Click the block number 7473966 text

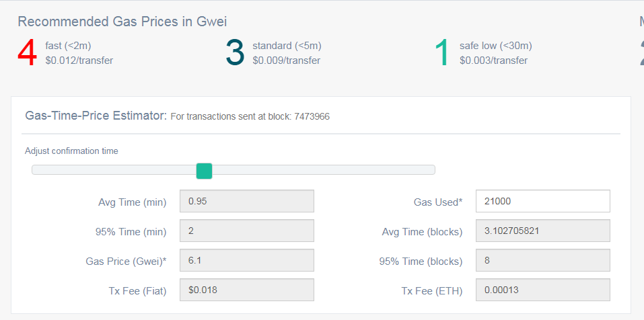click(312, 116)
